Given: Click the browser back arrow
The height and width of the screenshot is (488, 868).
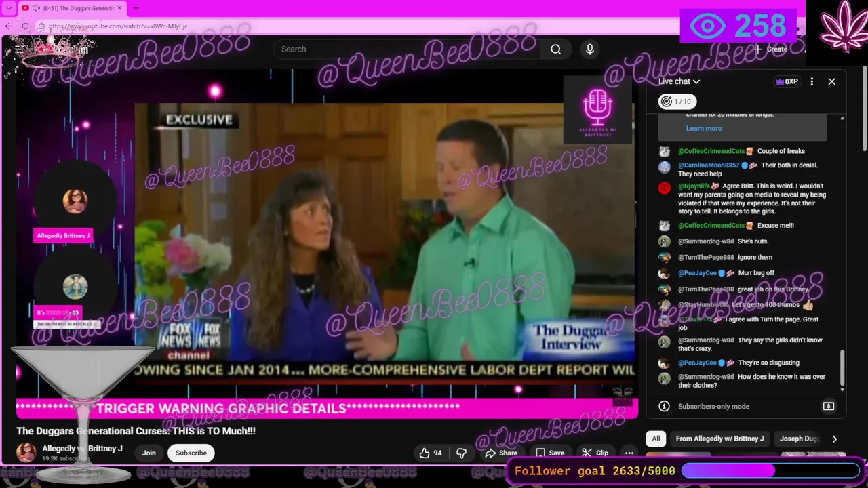Looking at the screenshot, I should pos(9,26).
